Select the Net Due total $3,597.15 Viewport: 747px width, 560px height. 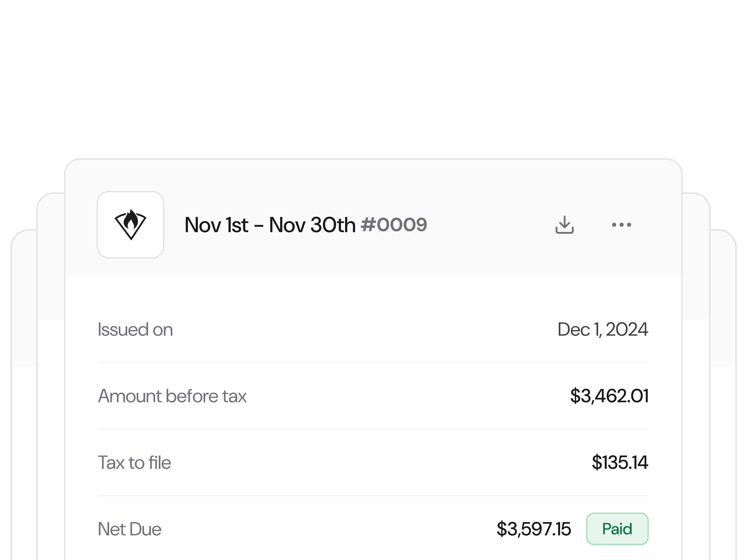(534, 529)
